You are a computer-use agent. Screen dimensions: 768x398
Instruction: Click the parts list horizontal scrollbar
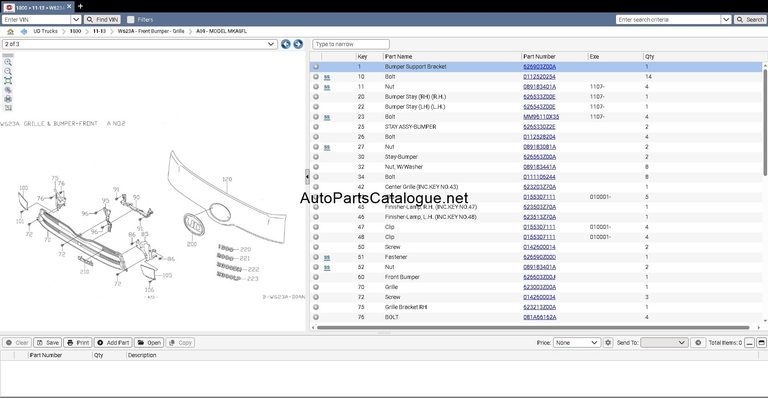click(x=533, y=328)
